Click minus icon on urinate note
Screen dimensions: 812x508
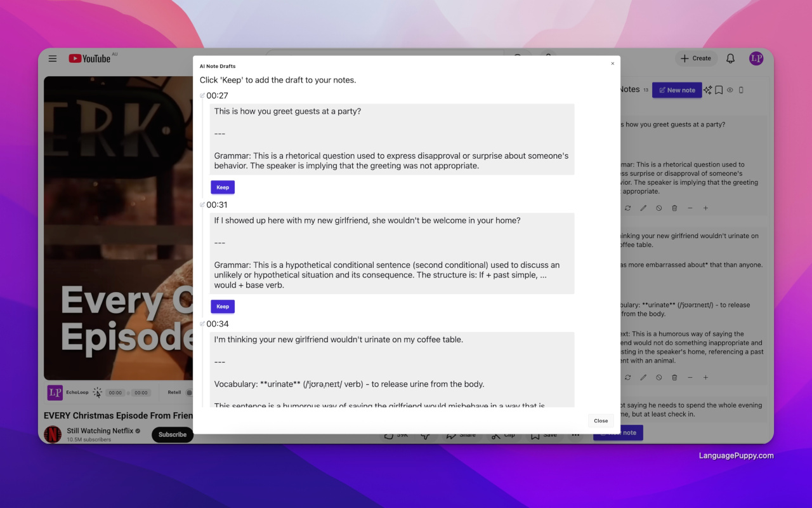coord(690,378)
